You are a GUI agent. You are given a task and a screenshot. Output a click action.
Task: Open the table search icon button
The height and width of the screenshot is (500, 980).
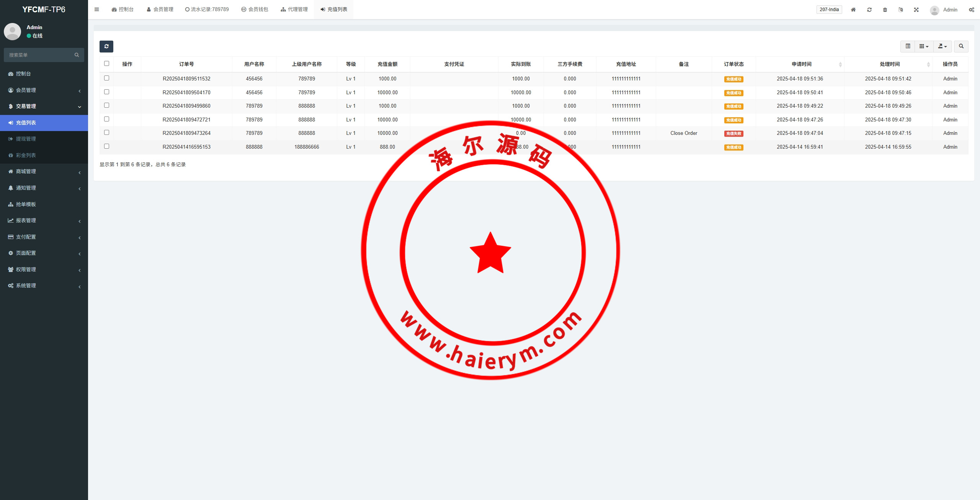961,46
